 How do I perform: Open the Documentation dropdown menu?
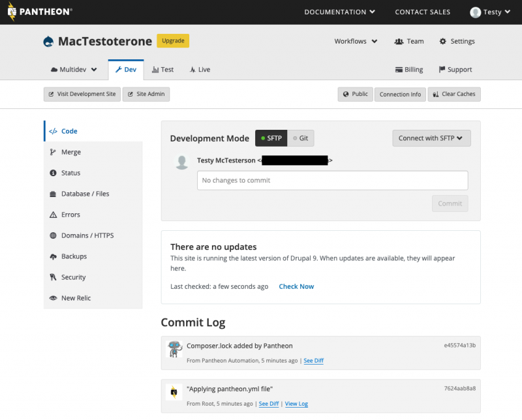(x=339, y=12)
